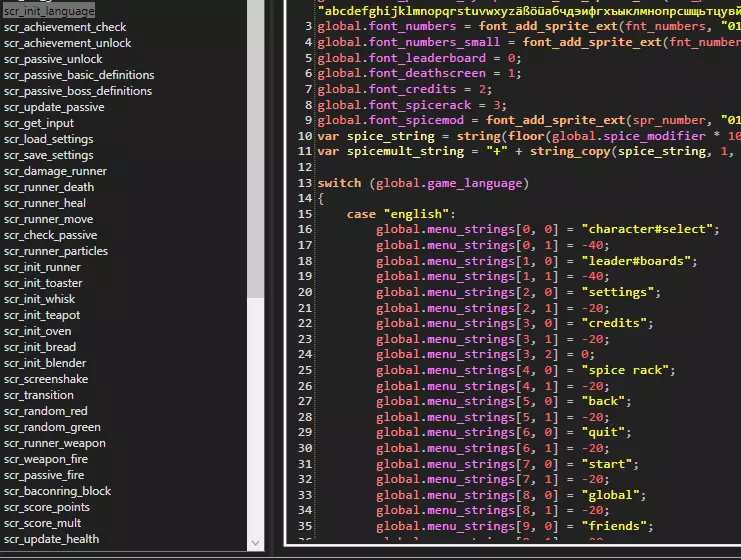This screenshot has width=741, height=560.
Task: Open scr_achievement_check script
Action: coord(65,27)
